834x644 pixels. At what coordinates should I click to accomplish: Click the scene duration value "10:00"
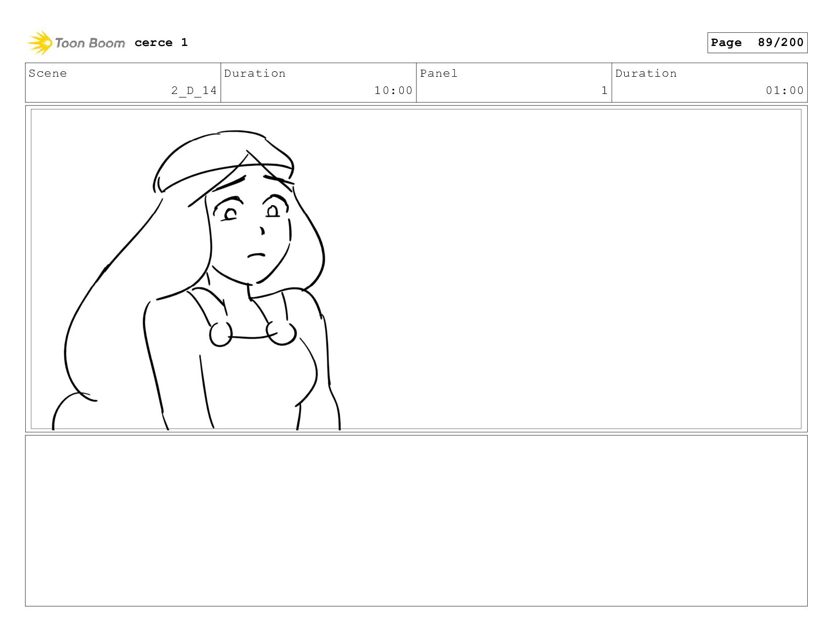click(x=393, y=91)
